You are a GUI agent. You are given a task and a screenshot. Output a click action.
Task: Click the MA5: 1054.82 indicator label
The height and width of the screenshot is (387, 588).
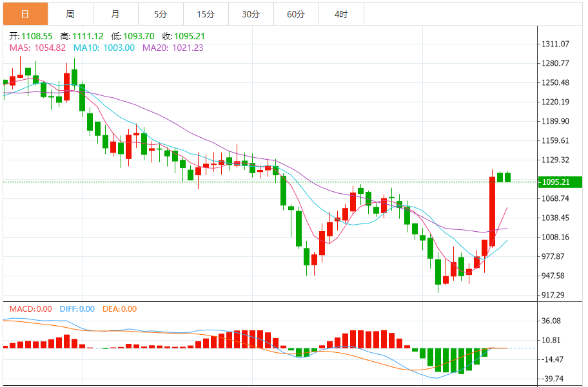click(x=37, y=48)
